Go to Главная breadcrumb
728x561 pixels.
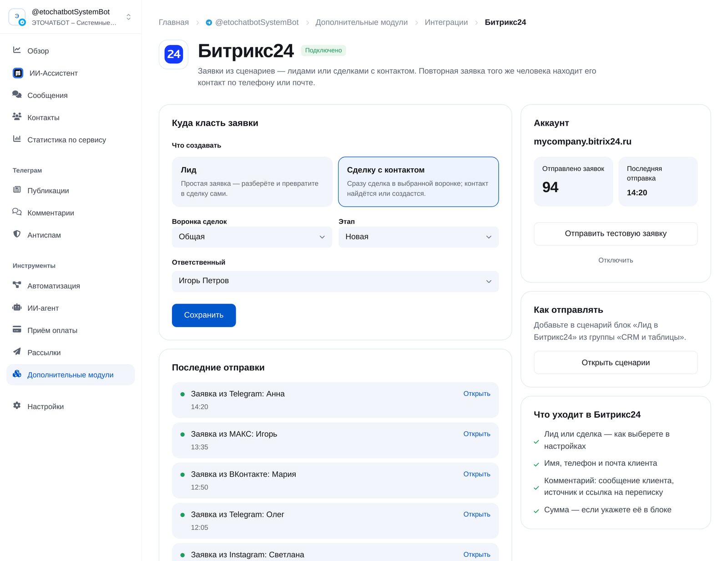pyautogui.click(x=174, y=22)
